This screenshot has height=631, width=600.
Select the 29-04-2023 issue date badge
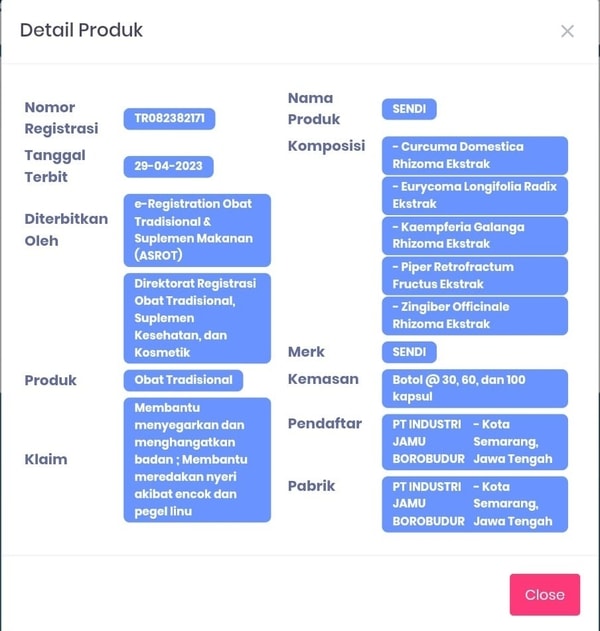point(168,167)
